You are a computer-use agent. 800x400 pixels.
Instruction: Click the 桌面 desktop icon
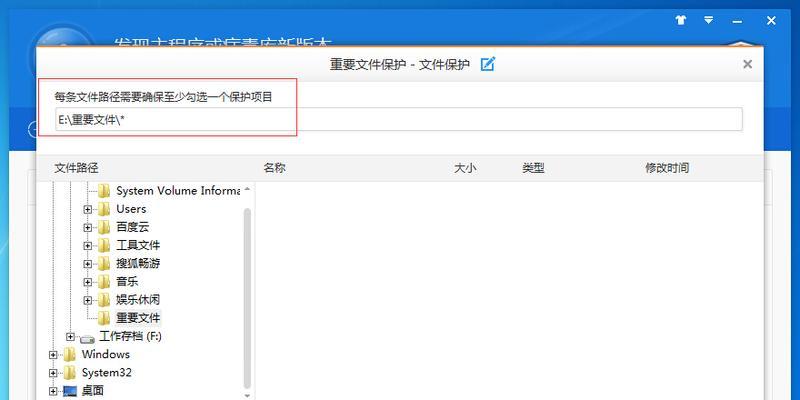tap(70, 392)
